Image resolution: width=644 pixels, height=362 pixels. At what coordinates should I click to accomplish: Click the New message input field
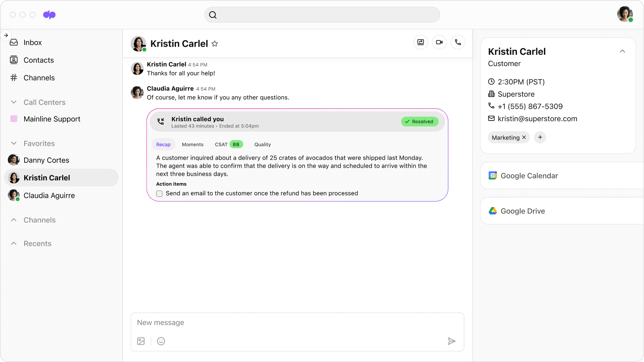pyautogui.click(x=297, y=323)
